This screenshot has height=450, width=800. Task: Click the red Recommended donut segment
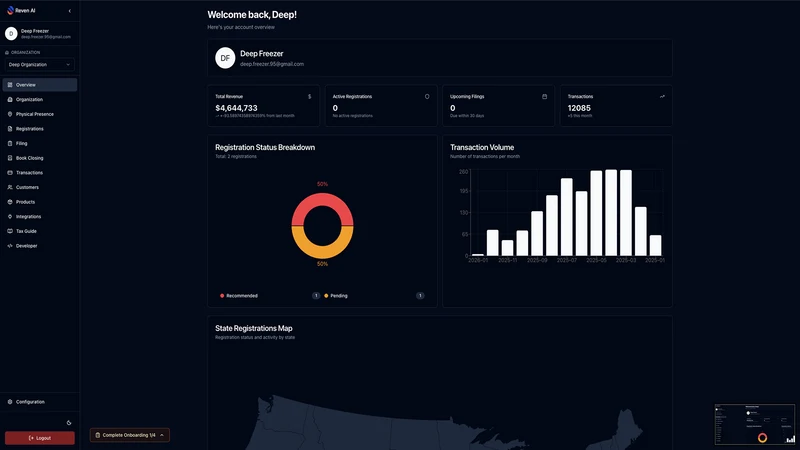322,201
